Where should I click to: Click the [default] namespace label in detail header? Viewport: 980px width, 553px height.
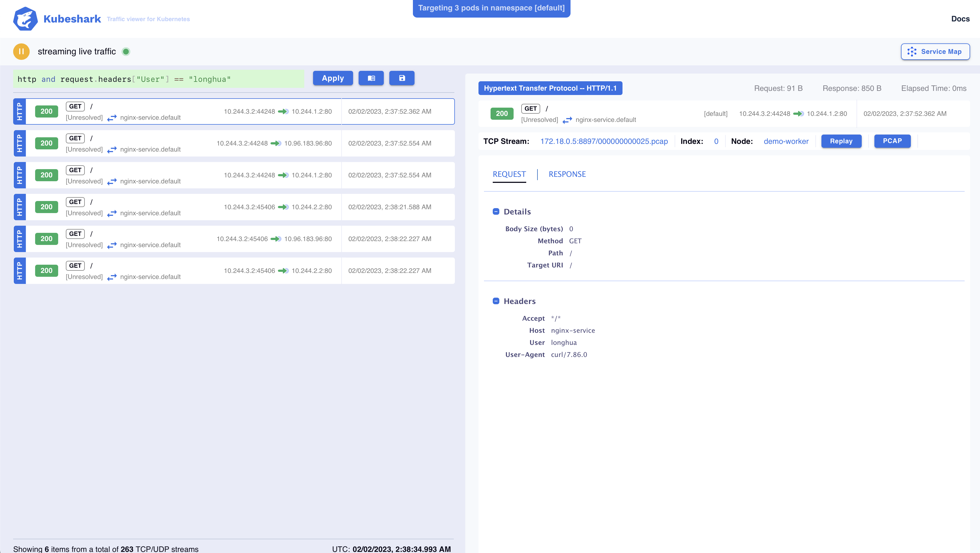pos(715,113)
